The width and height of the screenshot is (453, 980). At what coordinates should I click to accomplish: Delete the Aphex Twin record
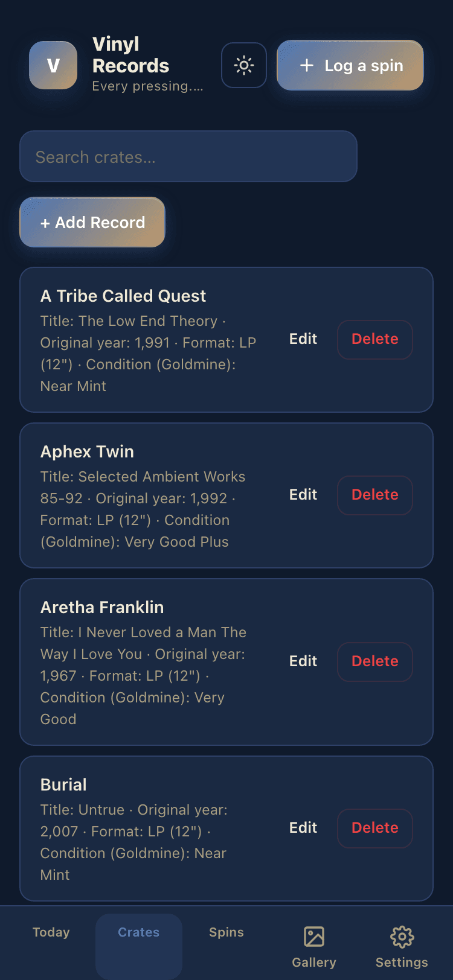375,495
